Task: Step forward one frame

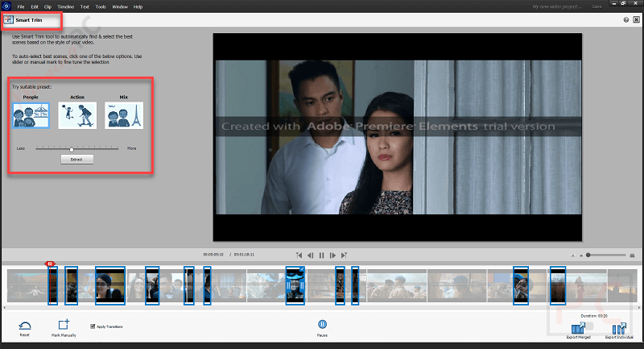Action: click(x=332, y=256)
